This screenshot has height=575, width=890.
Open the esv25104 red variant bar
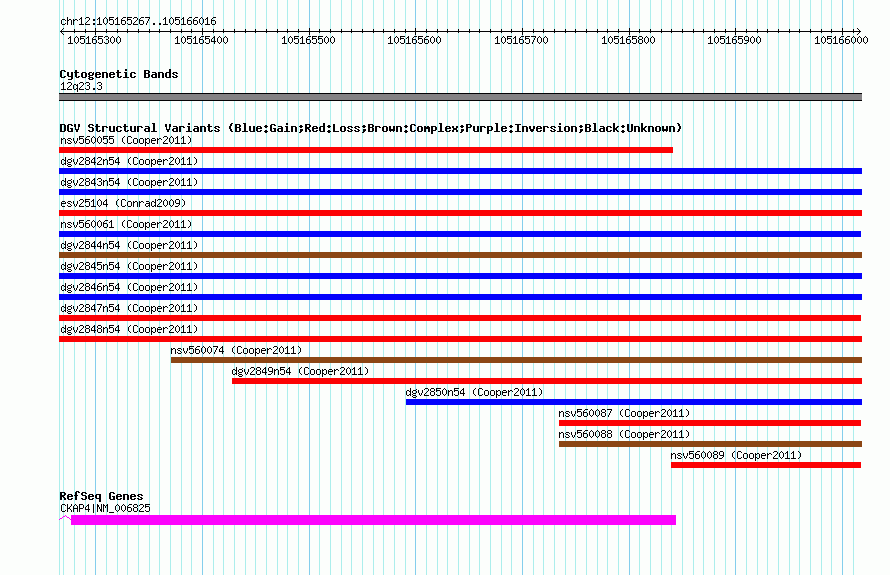pos(460,213)
